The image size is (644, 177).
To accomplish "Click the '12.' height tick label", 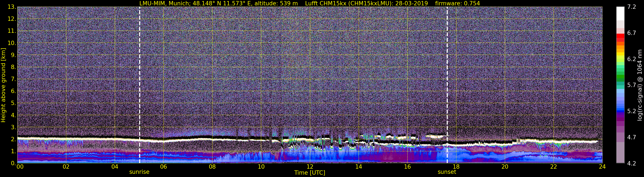I will (x=12, y=19).
